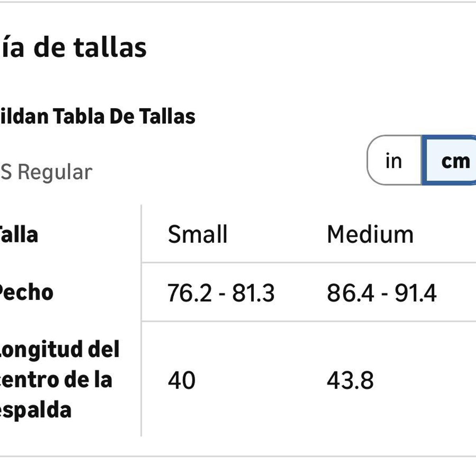Click the Talla row label
The width and height of the screenshot is (476, 476).
click(x=19, y=234)
